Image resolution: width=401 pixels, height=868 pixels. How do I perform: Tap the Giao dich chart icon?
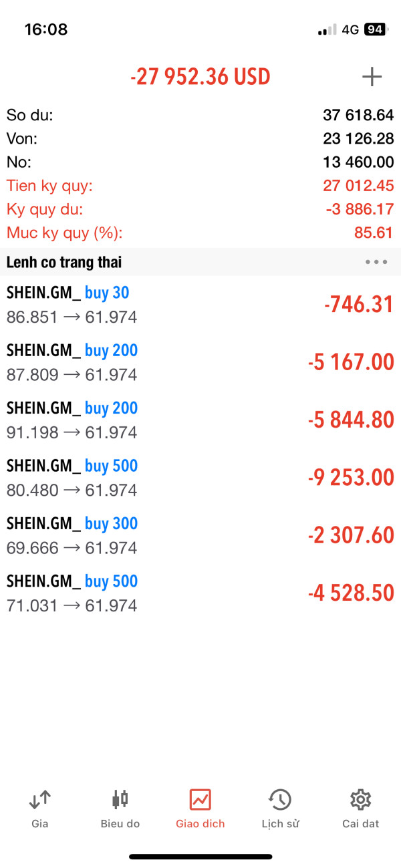tap(200, 799)
